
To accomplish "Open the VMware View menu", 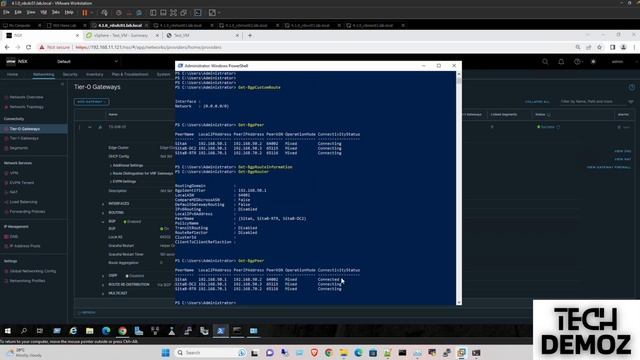I will [31, 12].
